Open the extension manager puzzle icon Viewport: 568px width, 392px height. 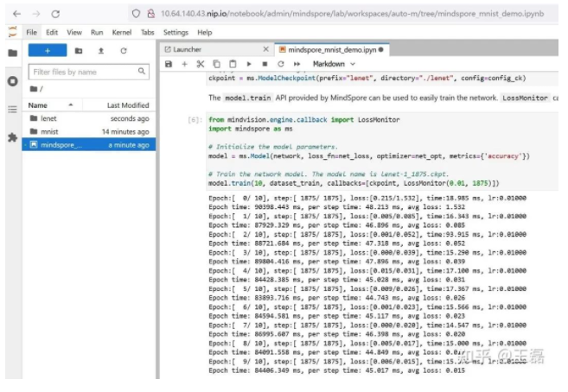(x=12, y=137)
